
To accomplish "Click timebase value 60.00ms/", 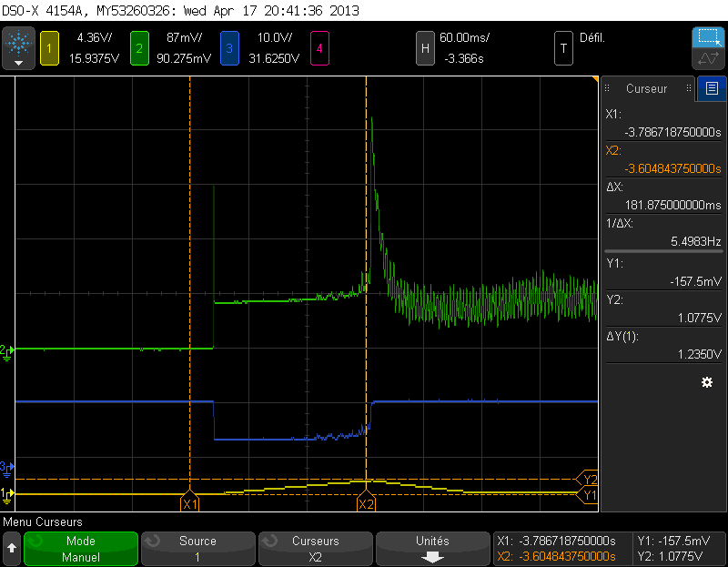I will click(x=464, y=37).
